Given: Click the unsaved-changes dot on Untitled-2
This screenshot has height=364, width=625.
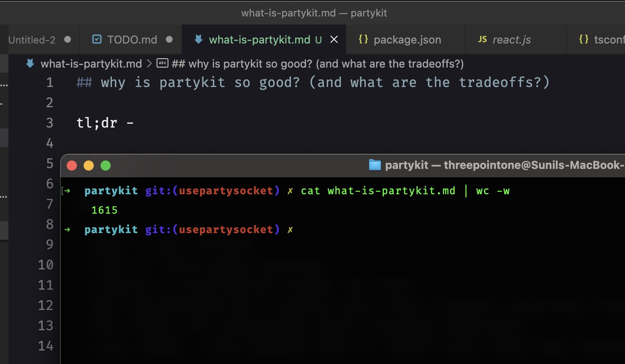Looking at the screenshot, I should 67,39.
